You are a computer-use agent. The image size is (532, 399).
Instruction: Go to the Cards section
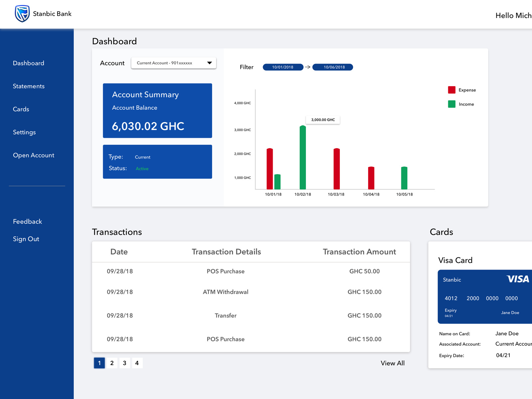point(21,109)
